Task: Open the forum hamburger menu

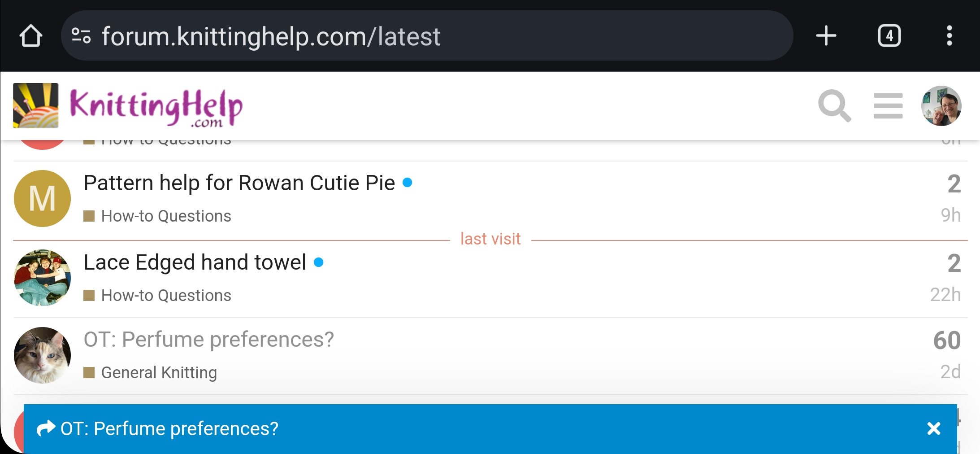Action: (888, 106)
